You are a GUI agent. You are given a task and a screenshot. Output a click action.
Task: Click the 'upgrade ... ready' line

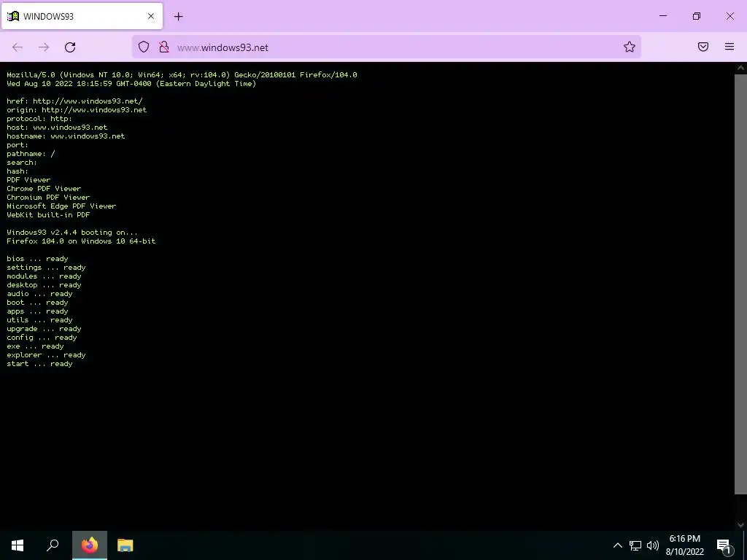click(x=44, y=329)
